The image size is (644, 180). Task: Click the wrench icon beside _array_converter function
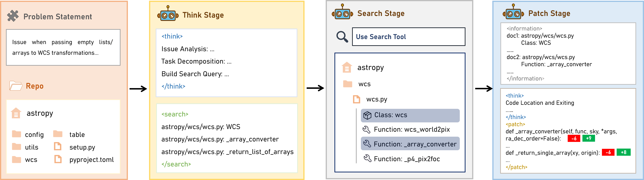coord(367,144)
